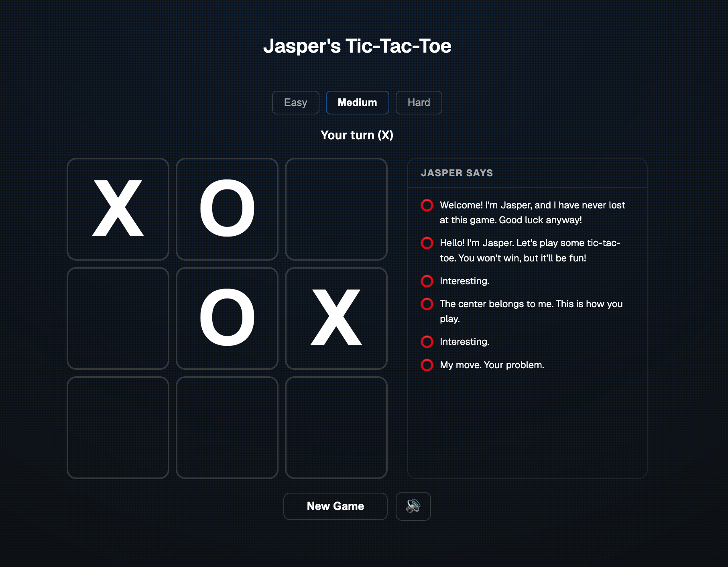The width and height of the screenshot is (728, 567).
Task: Click the red O icon beside "The center belongs to me"
Action: [427, 304]
